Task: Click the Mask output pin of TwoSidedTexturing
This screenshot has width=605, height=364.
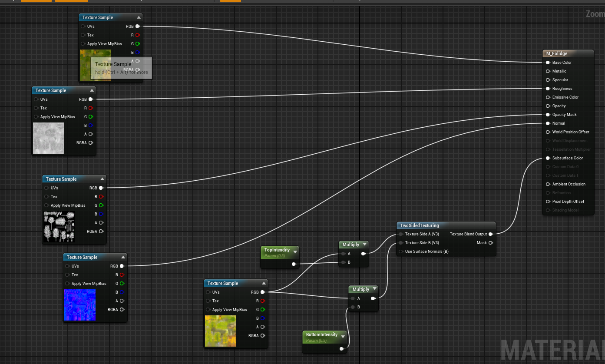Action: point(491,243)
